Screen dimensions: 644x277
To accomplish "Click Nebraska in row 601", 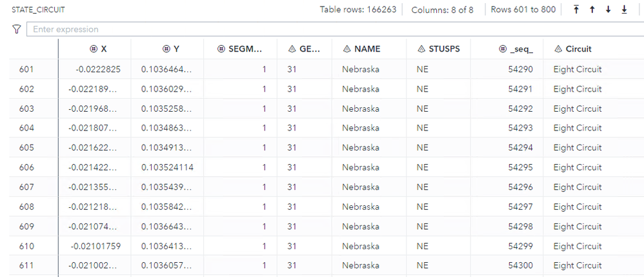I will coord(361,70).
